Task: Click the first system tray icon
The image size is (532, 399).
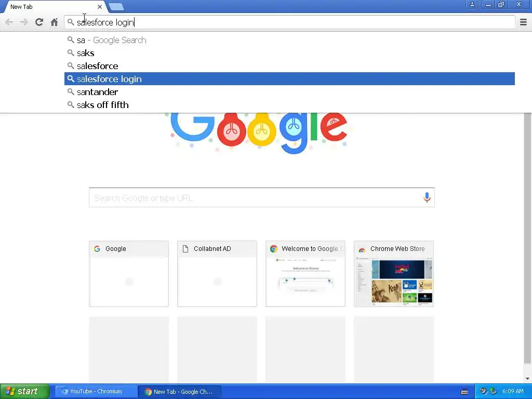Action: (483, 391)
